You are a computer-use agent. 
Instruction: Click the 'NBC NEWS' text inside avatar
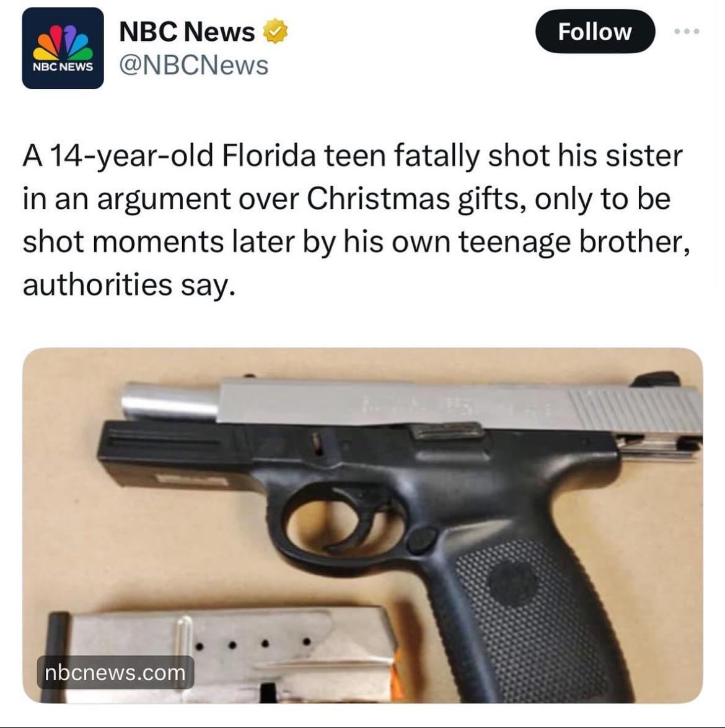pos(63,67)
